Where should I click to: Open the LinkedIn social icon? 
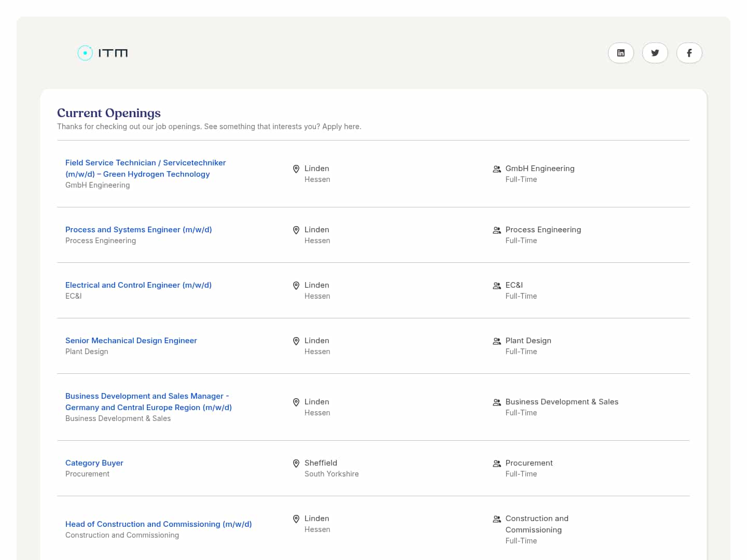(x=620, y=53)
